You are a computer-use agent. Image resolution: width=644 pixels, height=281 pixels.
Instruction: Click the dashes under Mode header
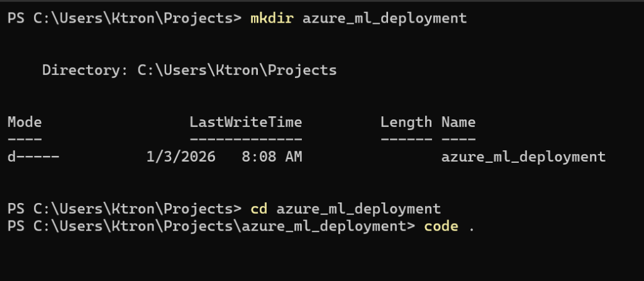pos(25,139)
